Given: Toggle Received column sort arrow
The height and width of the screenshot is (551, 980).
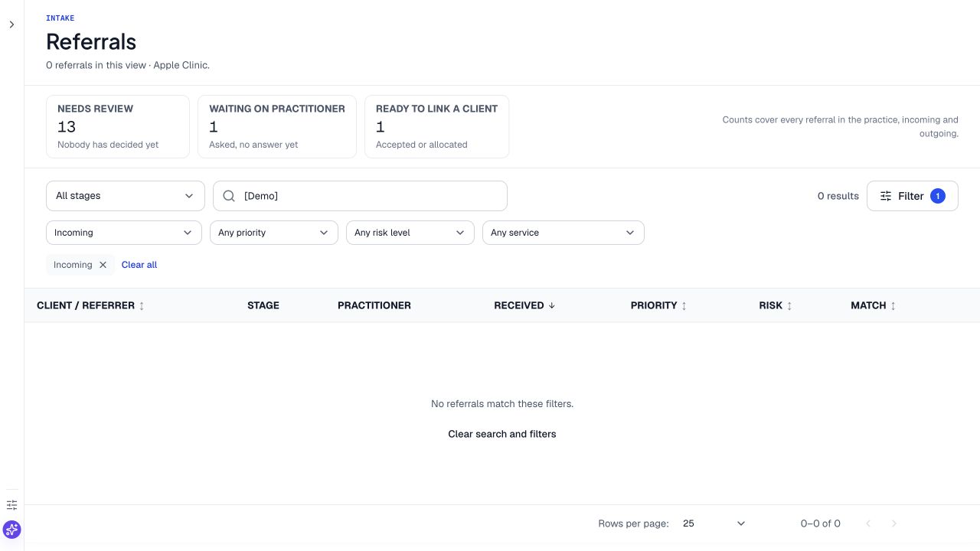Looking at the screenshot, I should pos(551,305).
